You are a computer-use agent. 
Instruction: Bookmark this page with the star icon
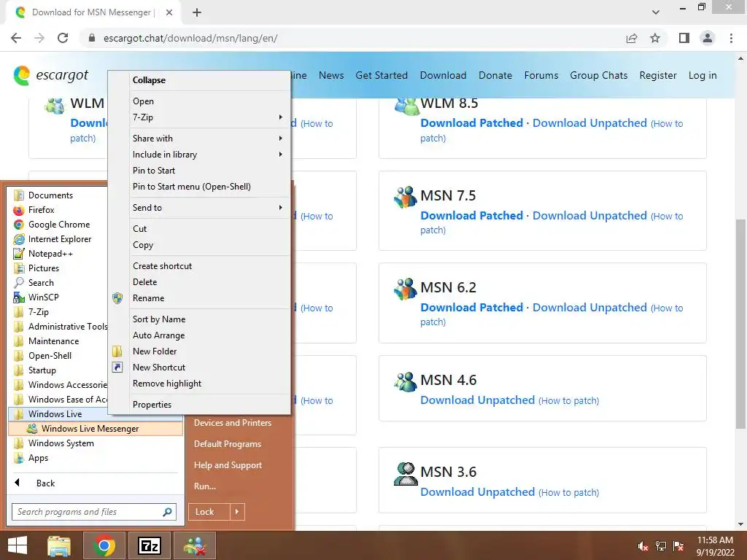[655, 38]
